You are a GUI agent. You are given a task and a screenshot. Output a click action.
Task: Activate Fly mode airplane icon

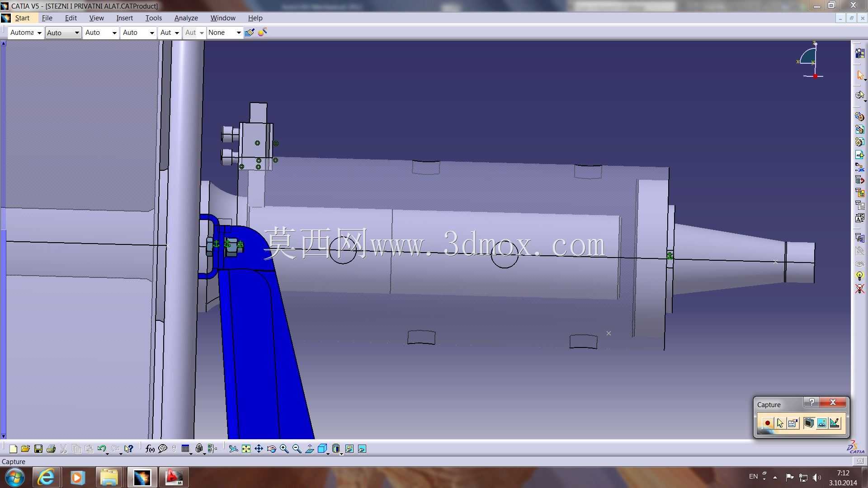(x=233, y=449)
